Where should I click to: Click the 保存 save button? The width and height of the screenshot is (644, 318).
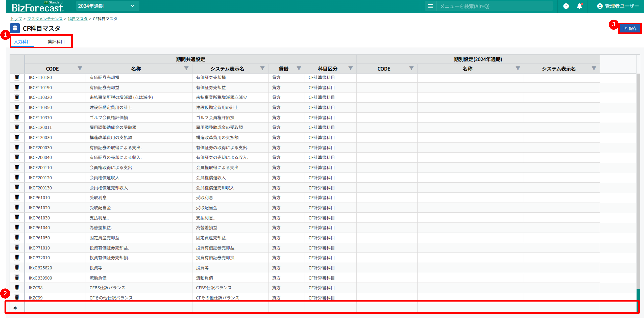click(x=630, y=28)
